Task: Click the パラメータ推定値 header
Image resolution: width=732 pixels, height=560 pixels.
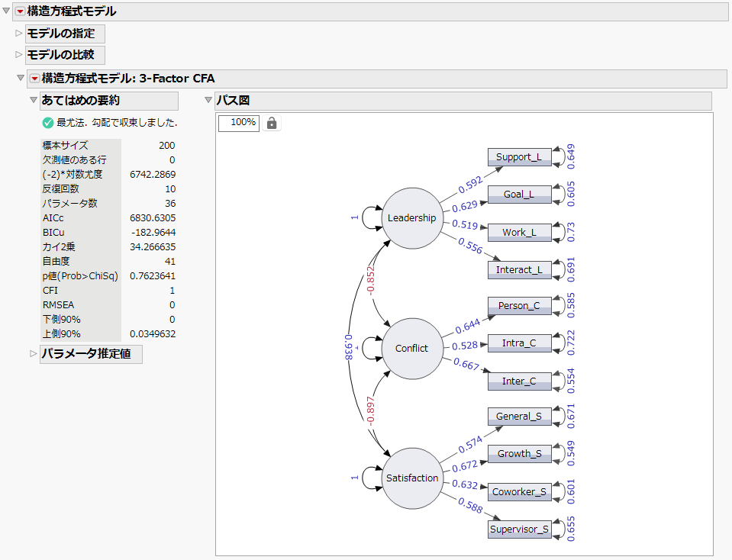Action: point(91,354)
